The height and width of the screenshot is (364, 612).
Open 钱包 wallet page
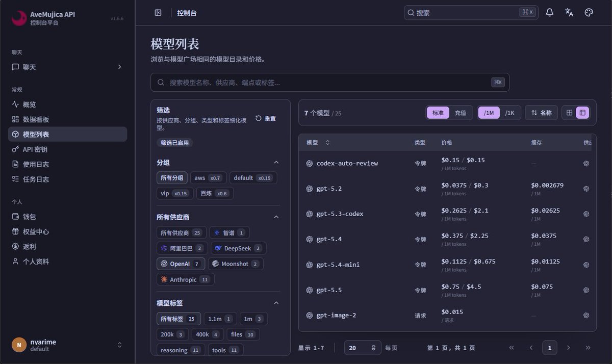(67, 217)
